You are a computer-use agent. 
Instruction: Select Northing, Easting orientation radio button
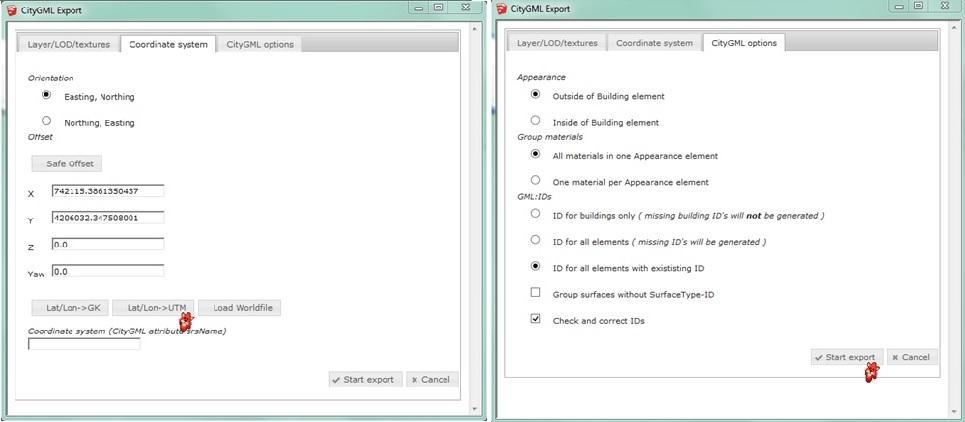click(46, 121)
